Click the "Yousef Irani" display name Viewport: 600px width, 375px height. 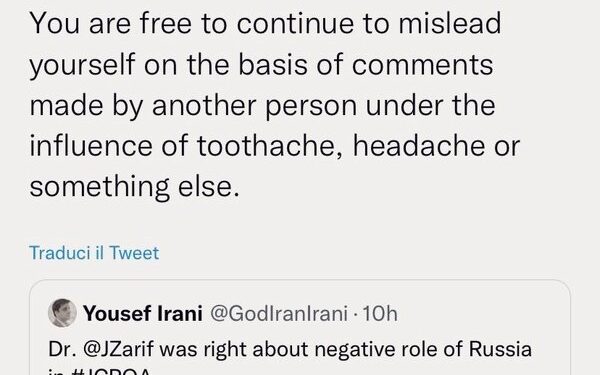(x=143, y=313)
